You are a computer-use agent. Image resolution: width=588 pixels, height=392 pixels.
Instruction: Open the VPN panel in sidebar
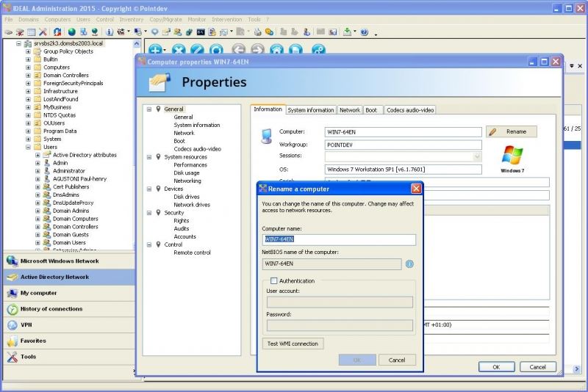26,324
